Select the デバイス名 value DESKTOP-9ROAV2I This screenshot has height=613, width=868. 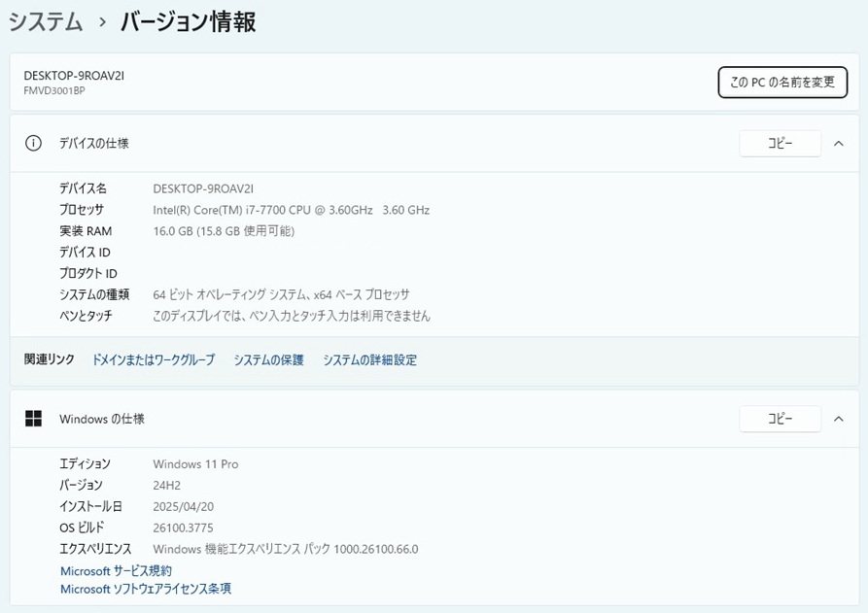coord(203,188)
